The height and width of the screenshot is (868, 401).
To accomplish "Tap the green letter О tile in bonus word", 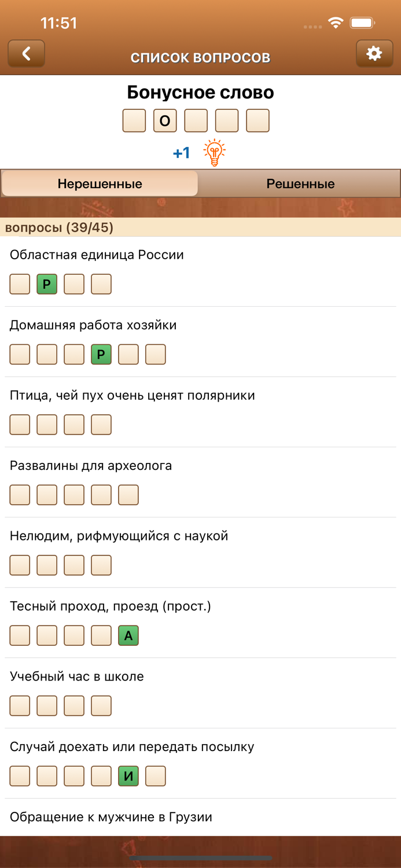I will (164, 120).
